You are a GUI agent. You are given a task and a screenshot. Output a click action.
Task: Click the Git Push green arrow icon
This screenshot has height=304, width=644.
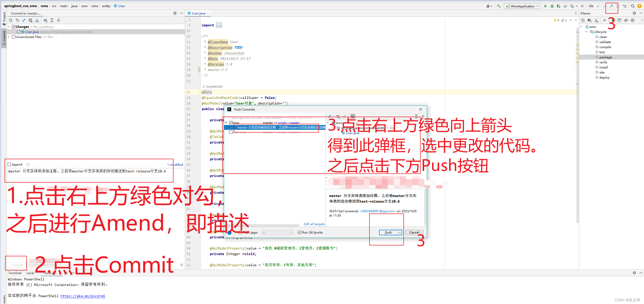(x=611, y=6)
